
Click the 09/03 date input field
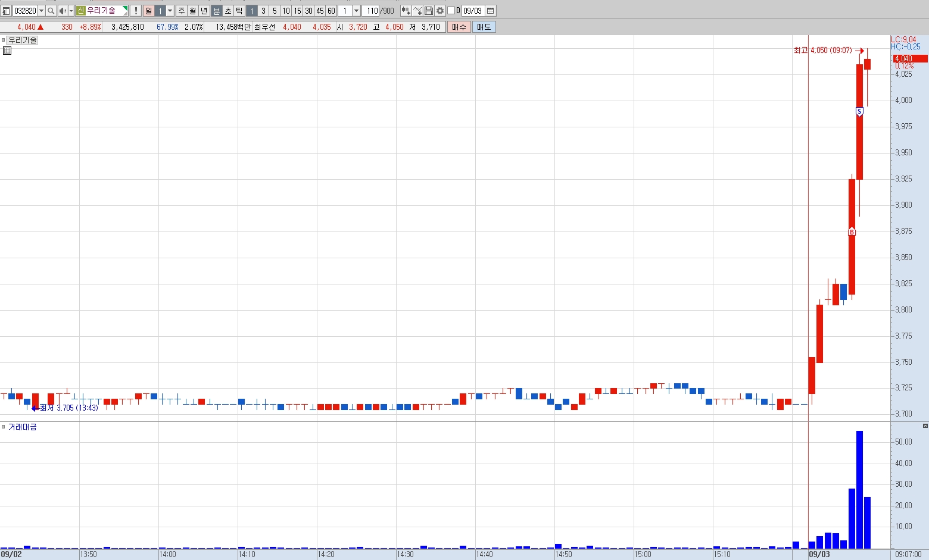click(x=473, y=11)
